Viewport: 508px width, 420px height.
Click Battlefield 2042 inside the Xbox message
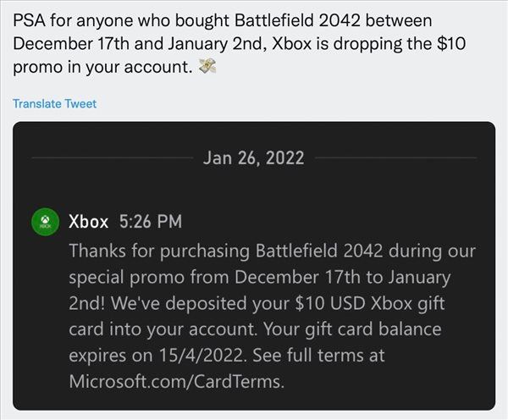pos(319,251)
